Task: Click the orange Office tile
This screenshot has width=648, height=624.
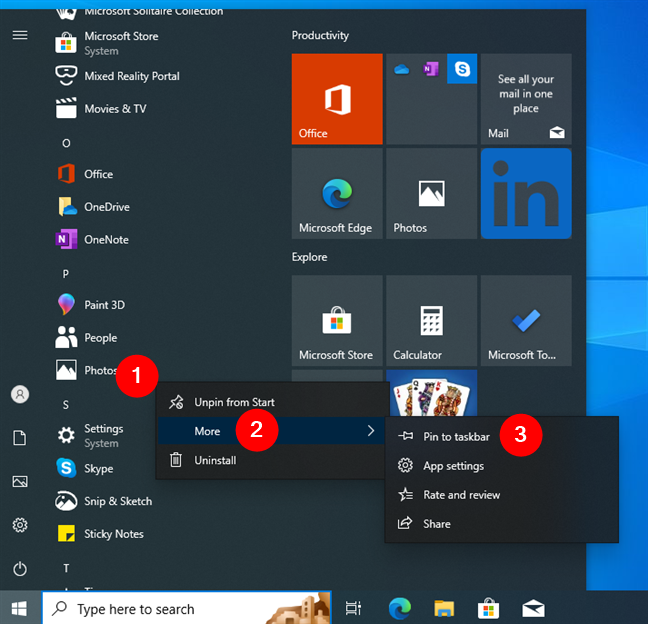Action: pyautogui.click(x=337, y=99)
